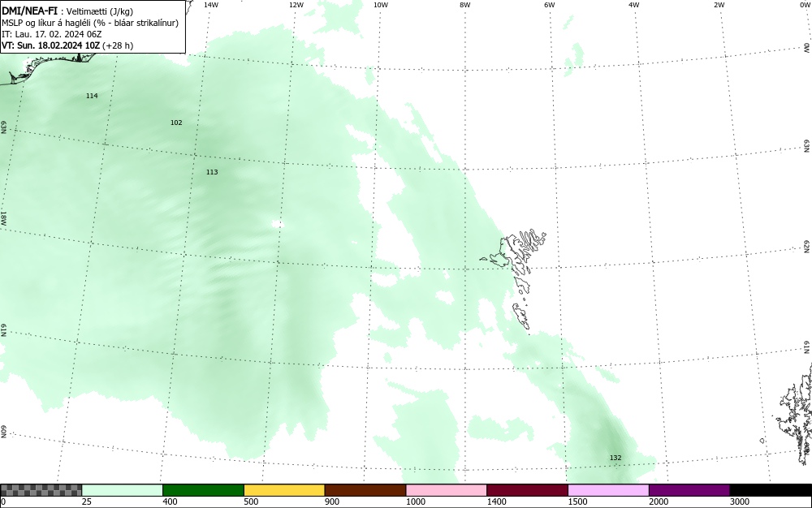Click the Veltimætti (J/kg) label

pyautogui.click(x=100, y=12)
